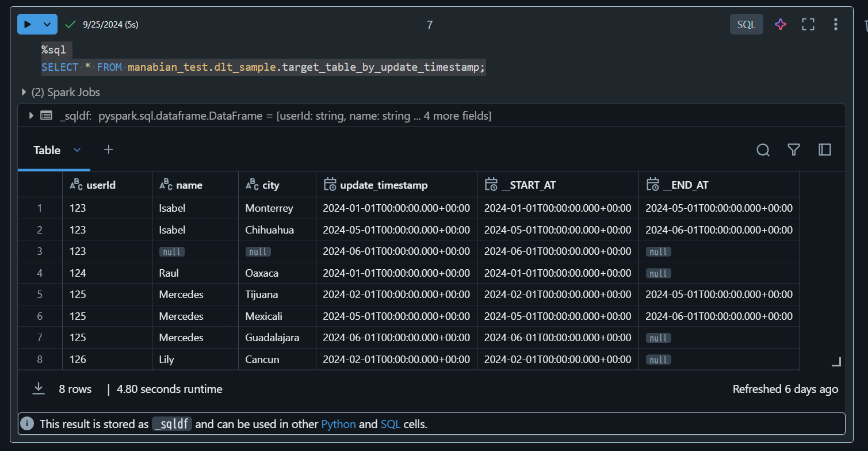This screenshot has height=451, width=868.
Task: Click the timestamp type icon for __START_AT
Action: 491,184
